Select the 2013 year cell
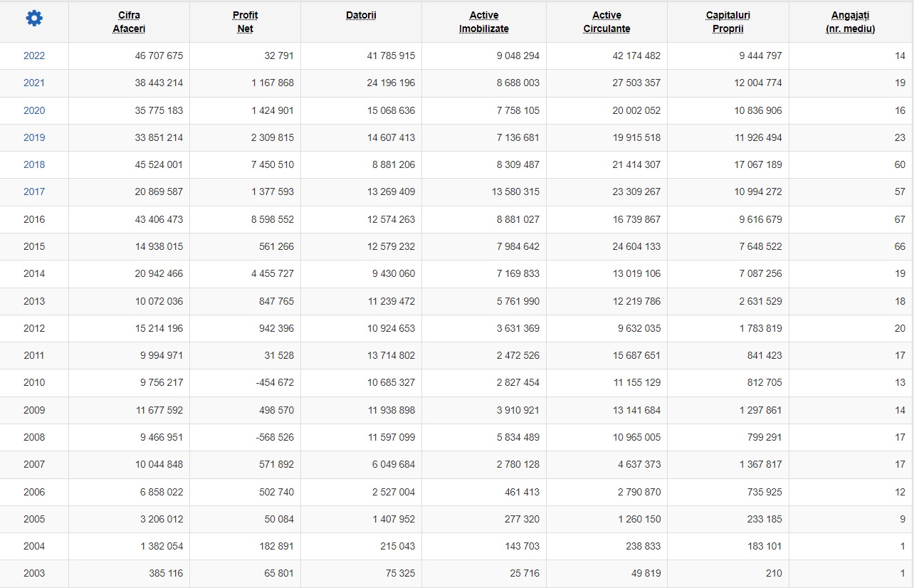The height and width of the screenshot is (588, 914). (34, 301)
